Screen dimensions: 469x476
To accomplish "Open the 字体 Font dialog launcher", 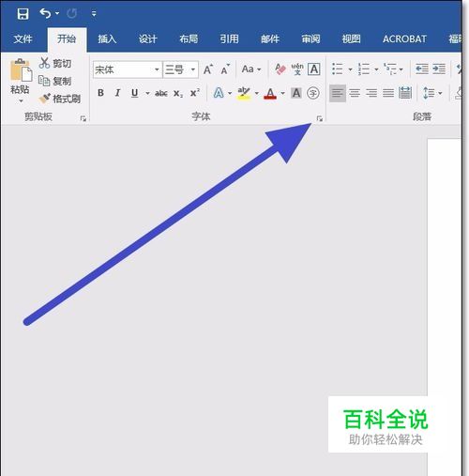I will pos(319,118).
